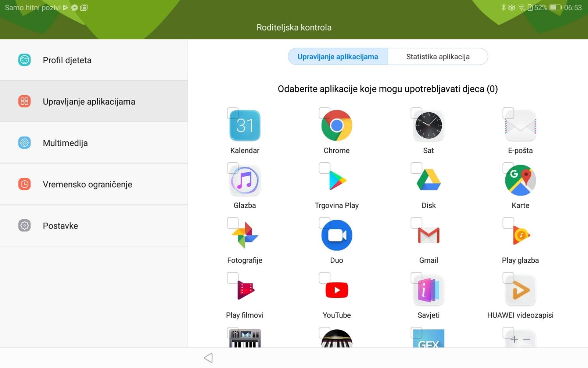Tap the Postavke gear icon
Viewport: 588px width, 368px height.
(x=25, y=225)
